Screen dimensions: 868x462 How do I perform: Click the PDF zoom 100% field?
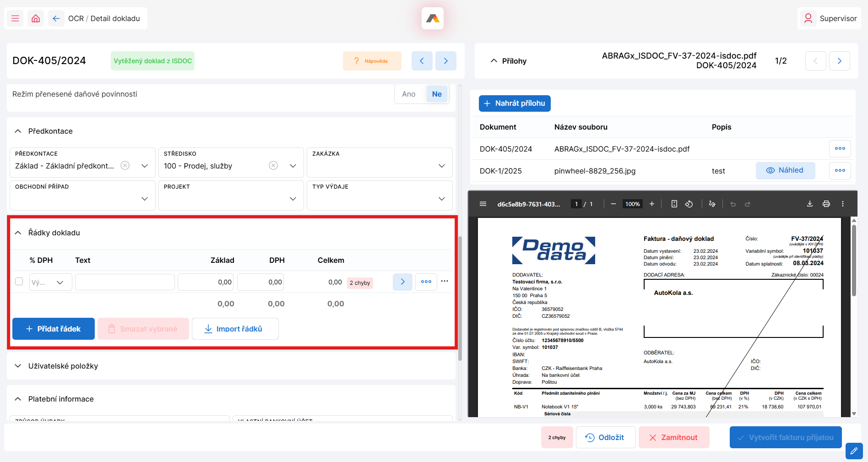click(x=633, y=204)
